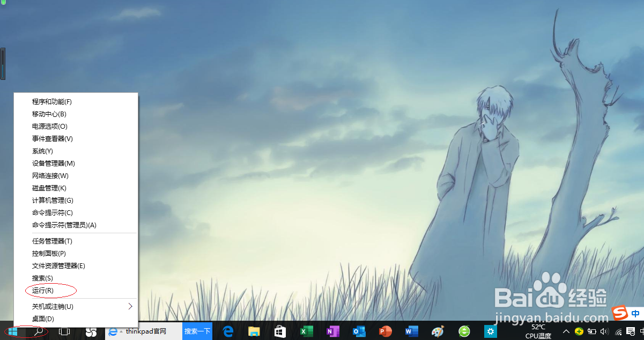Click the thinkpad官网 search input field
644x340 pixels.
(x=152, y=332)
